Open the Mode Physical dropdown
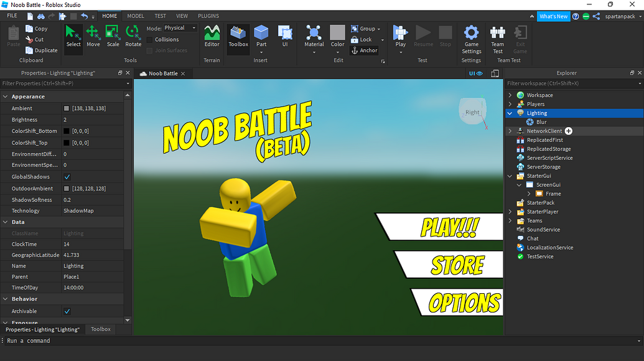The height and width of the screenshot is (361, 644). 180,28
